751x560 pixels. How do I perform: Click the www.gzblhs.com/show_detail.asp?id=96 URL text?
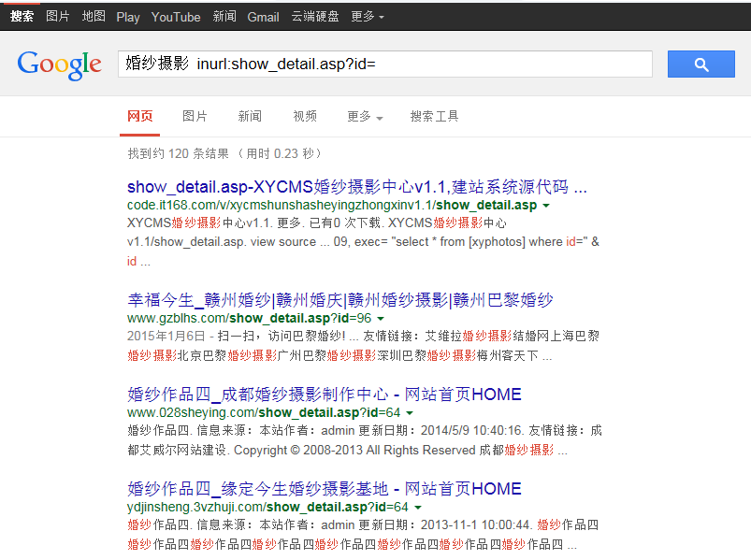pos(249,318)
